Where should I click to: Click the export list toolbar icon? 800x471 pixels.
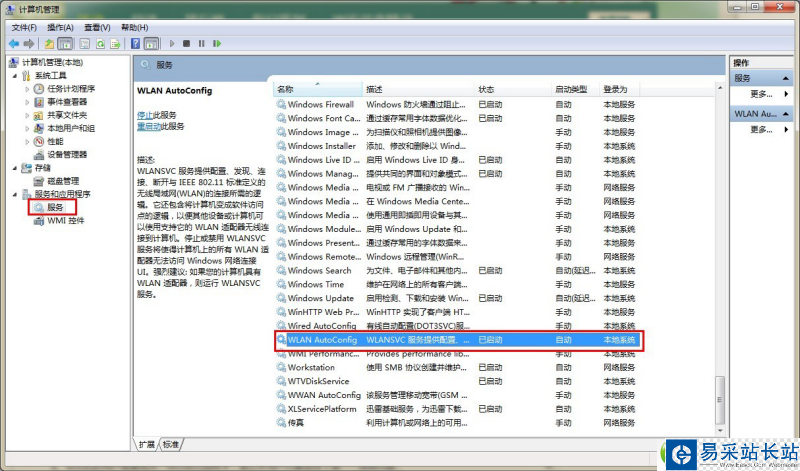click(x=115, y=44)
